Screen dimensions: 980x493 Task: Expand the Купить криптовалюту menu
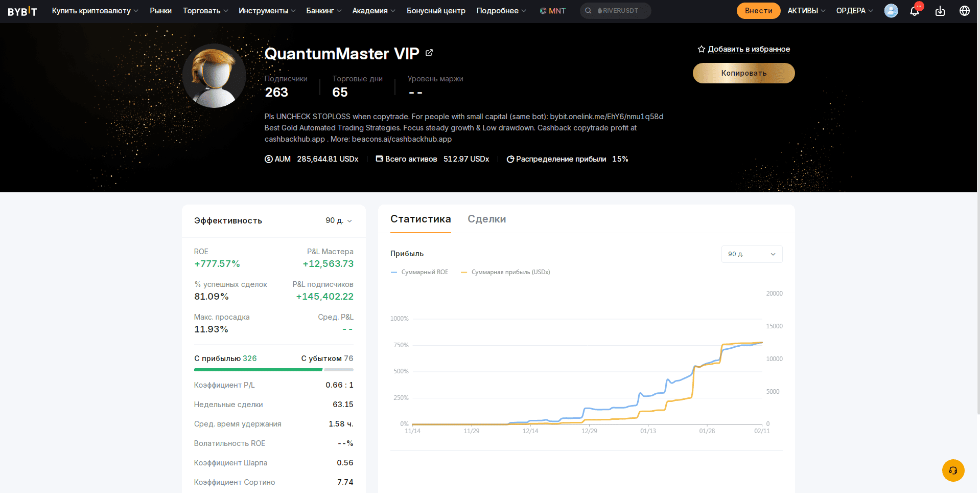95,11
